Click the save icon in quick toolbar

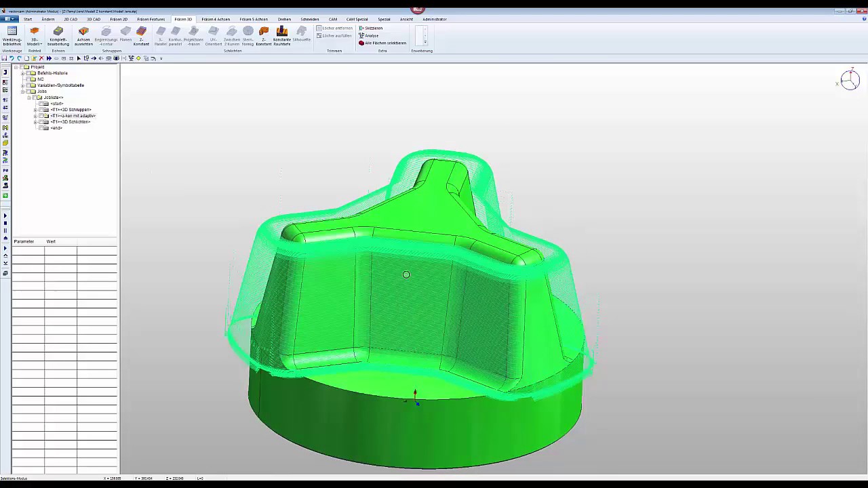click(4, 58)
